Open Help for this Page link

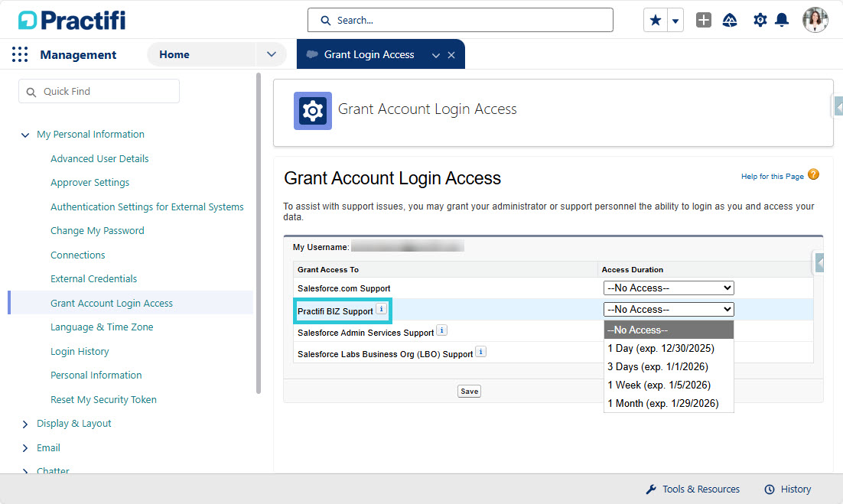pos(772,176)
